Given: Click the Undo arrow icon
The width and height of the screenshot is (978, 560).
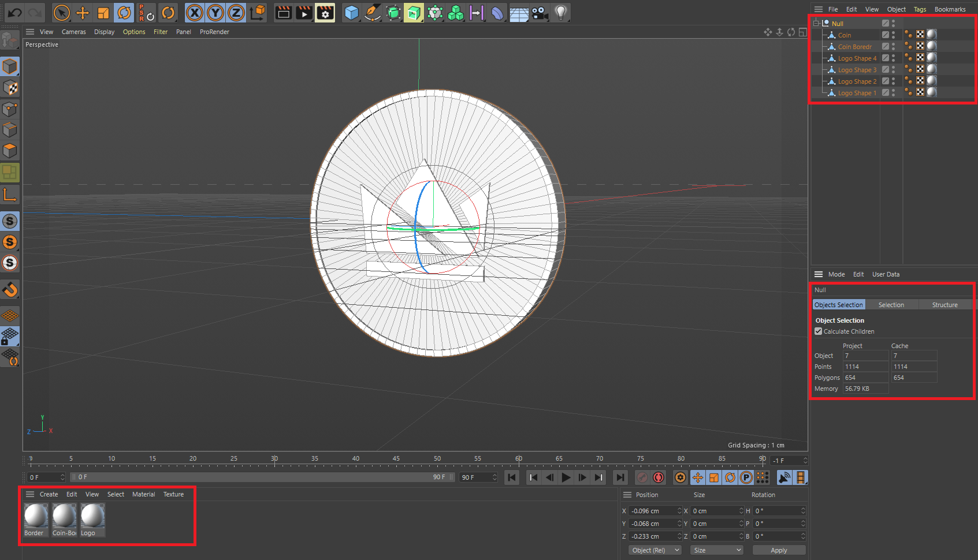Looking at the screenshot, I should pyautogui.click(x=15, y=13).
